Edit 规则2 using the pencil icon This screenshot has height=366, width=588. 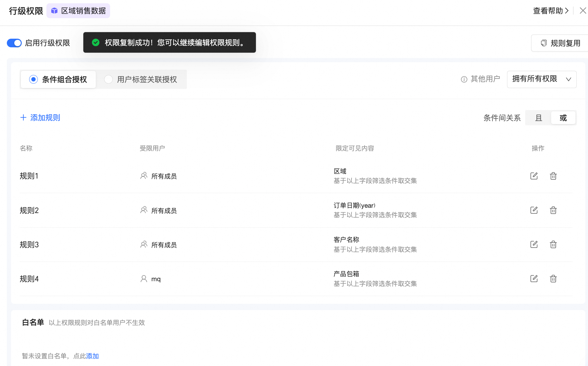534,210
